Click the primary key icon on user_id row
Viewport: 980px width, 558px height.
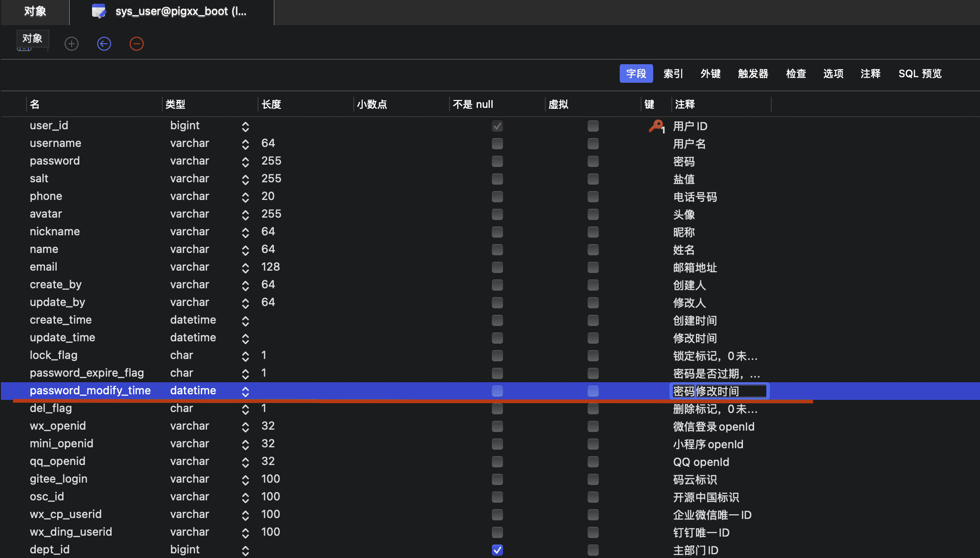(x=656, y=126)
